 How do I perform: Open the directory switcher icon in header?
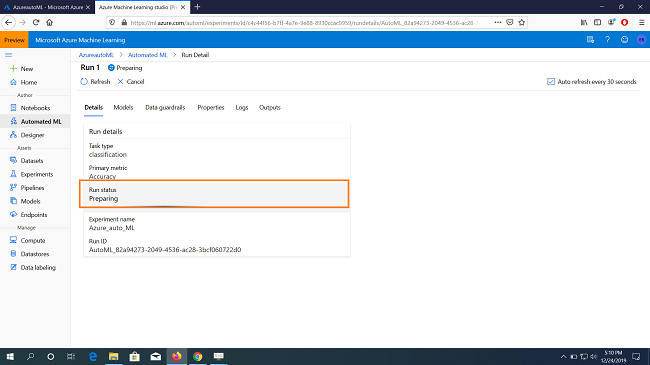(590, 40)
